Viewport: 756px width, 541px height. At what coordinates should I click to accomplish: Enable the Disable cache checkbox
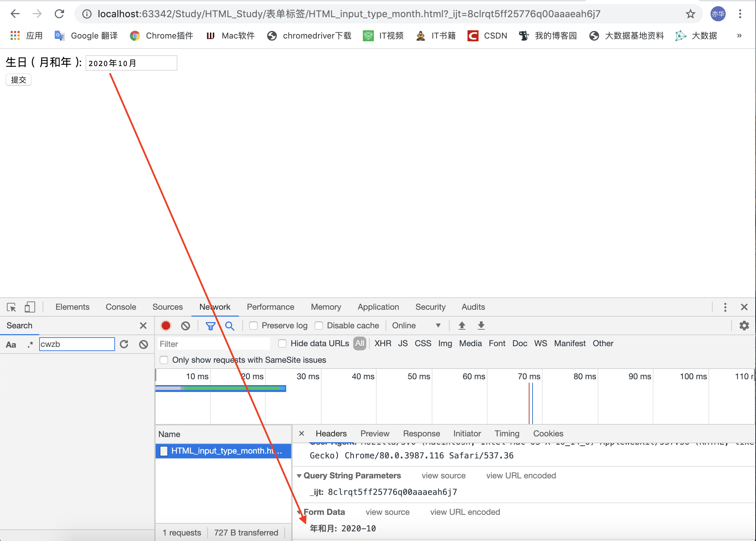[x=319, y=326]
